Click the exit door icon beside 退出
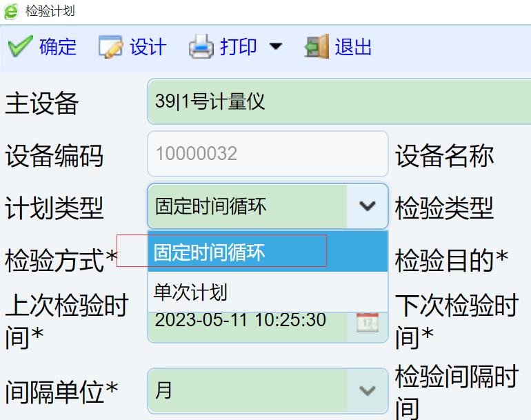The width and height of the screenshot is (531, 420). click(x=317, y=47)
